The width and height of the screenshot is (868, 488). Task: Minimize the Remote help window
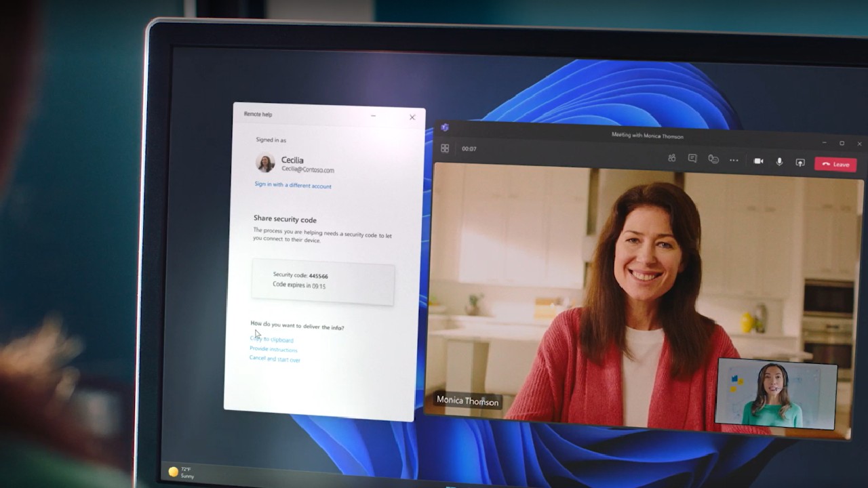(x=373, y=116)
